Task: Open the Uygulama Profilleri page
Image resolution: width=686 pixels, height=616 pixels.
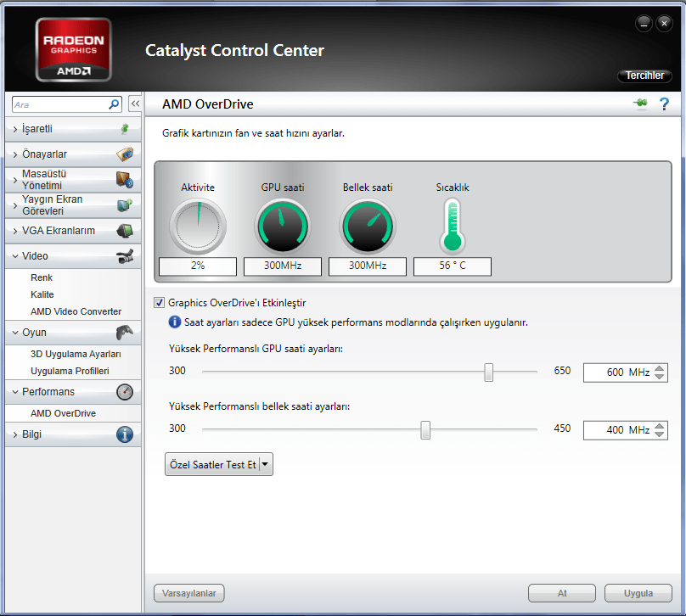Action: pos(70,371)
